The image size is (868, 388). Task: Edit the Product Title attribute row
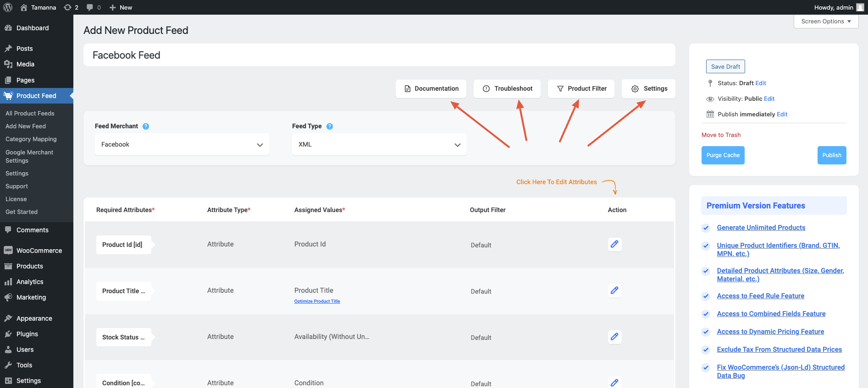pos(614,290)
